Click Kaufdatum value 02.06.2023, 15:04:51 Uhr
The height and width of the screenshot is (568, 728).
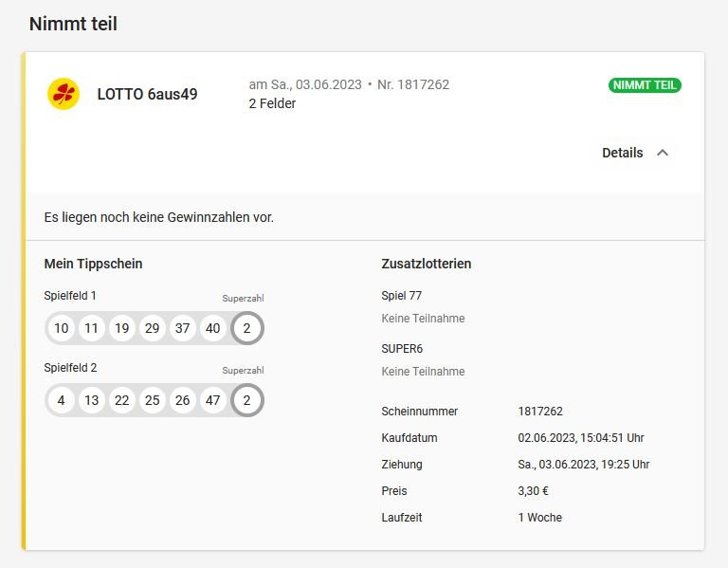click(581, 438)
